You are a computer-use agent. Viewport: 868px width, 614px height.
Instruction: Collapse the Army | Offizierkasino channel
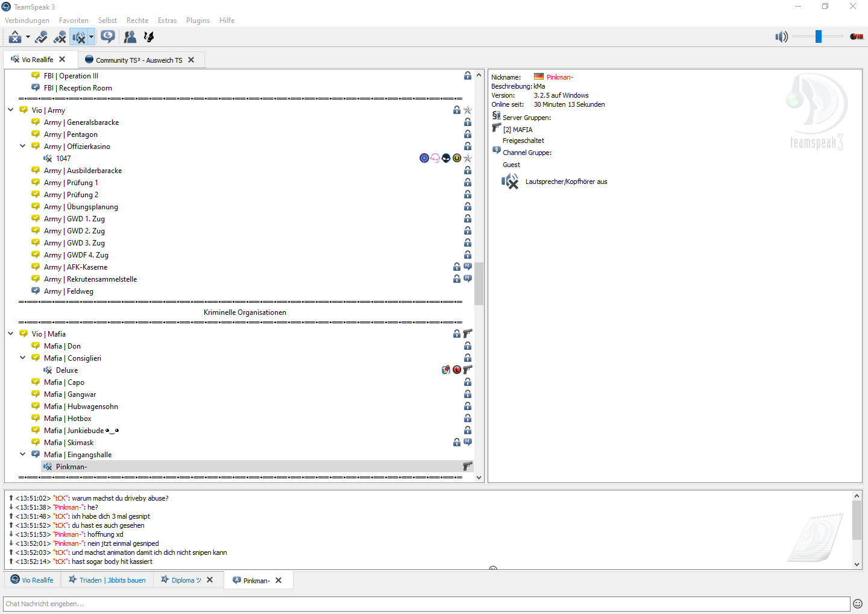(23, 146)
